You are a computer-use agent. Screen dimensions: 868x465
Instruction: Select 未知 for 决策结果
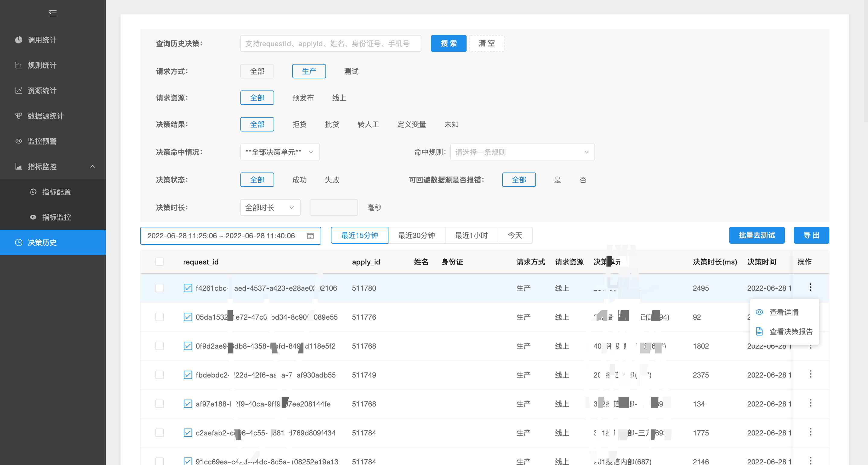pyautogui.click(x=451, y=124)
